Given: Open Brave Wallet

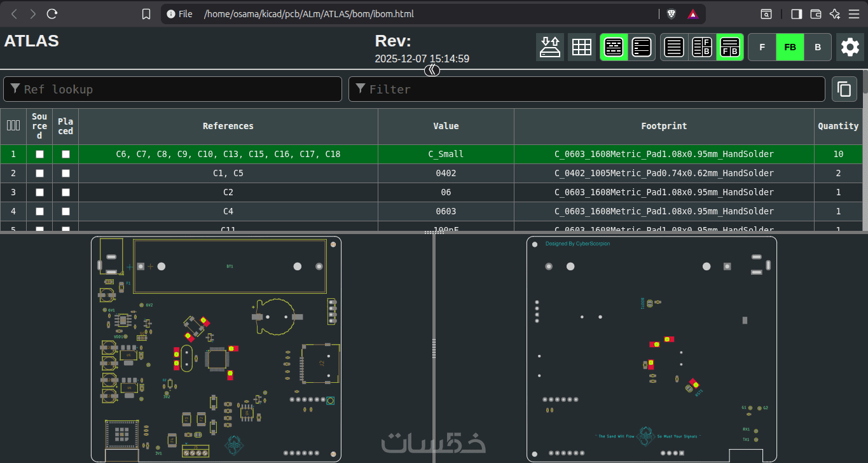Looking at the screenshot, I should [x=816, y=14].
